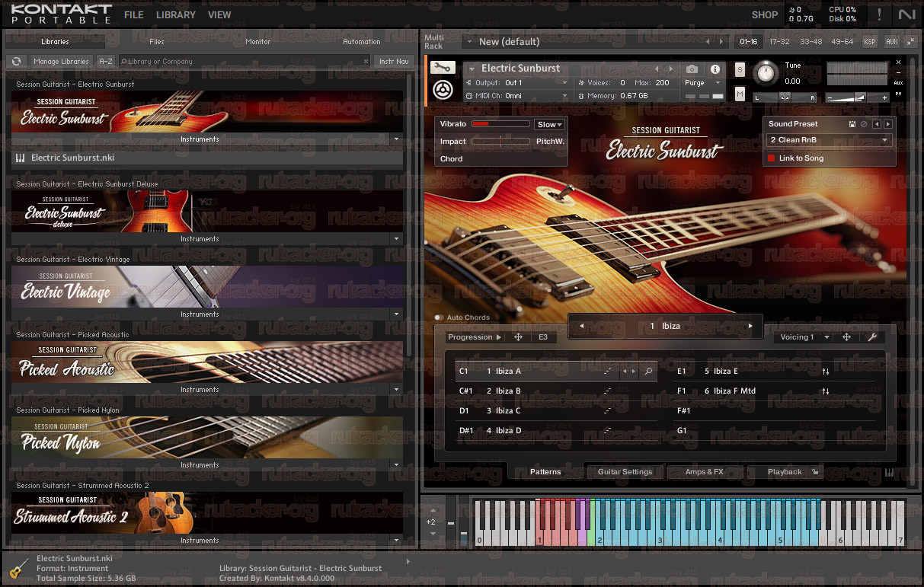Click the wrench edit-mode icon of Electric Sunburst
924x587 pixels.
[x=443, y=68]
